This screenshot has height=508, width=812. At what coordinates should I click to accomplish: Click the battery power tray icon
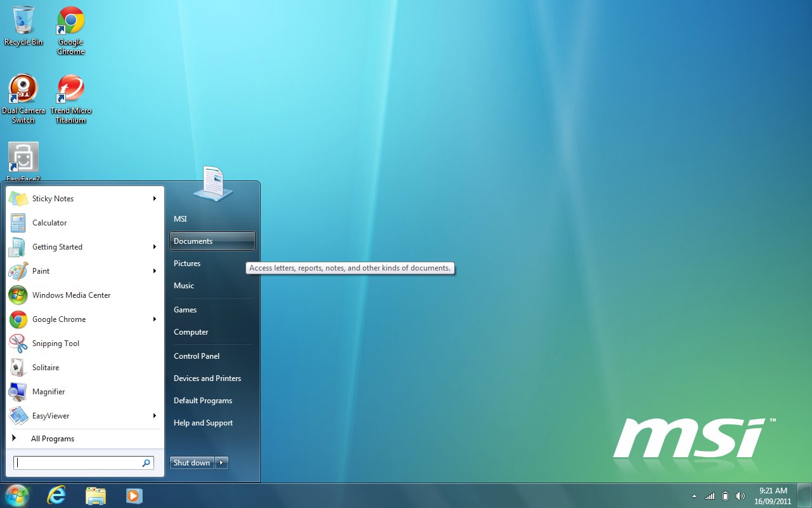point(725,496)
